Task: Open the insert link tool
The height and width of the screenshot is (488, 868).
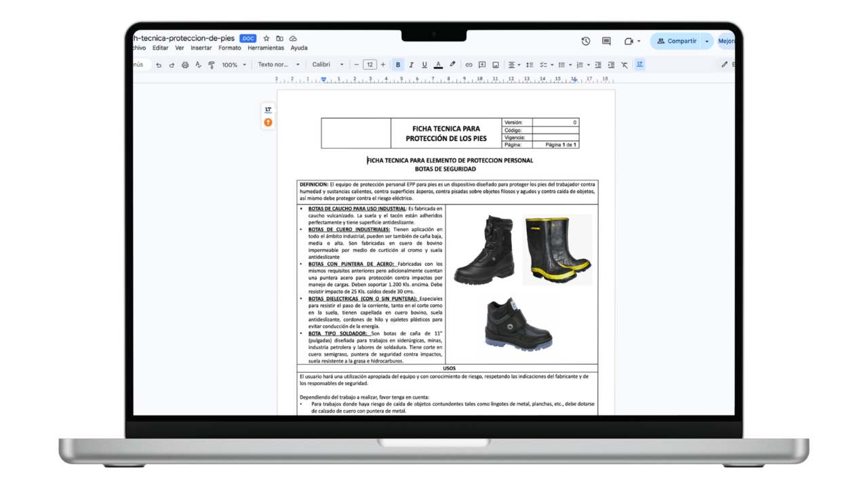Action: 469,64
